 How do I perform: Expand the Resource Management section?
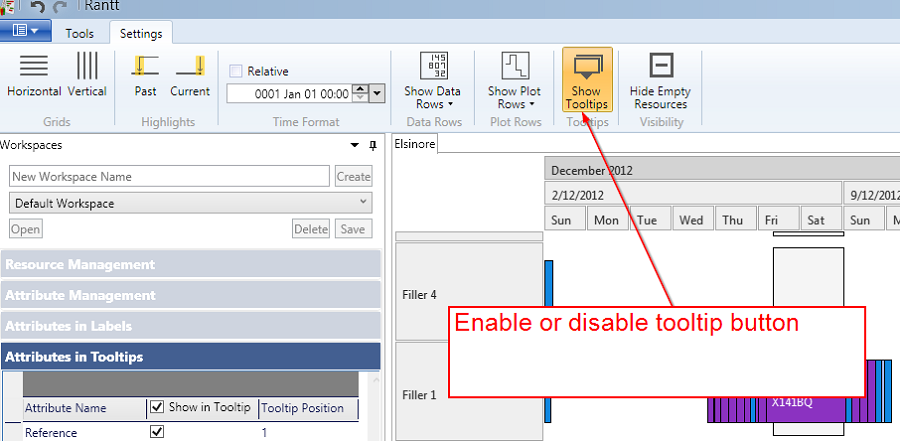coord(191,265)
